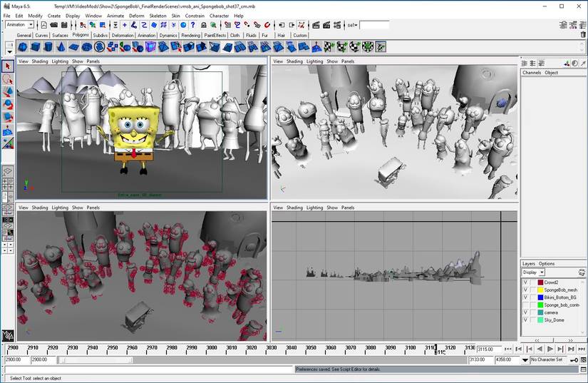Pick the Soft Modification tool
This screenshot has width=588, height=383.
(x=8, y=131)
